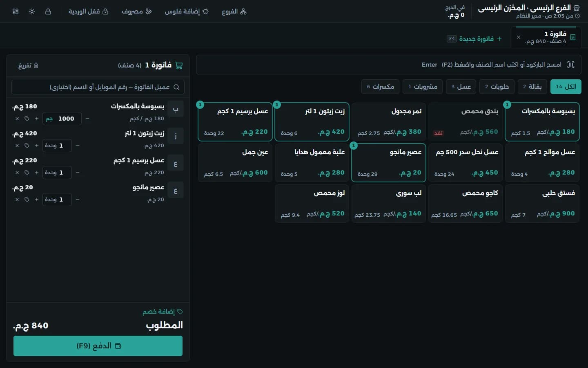The width and height of the screenshot is (588, 368).
Task: Add فستق حلبى product card
Action: coord(542,204)
